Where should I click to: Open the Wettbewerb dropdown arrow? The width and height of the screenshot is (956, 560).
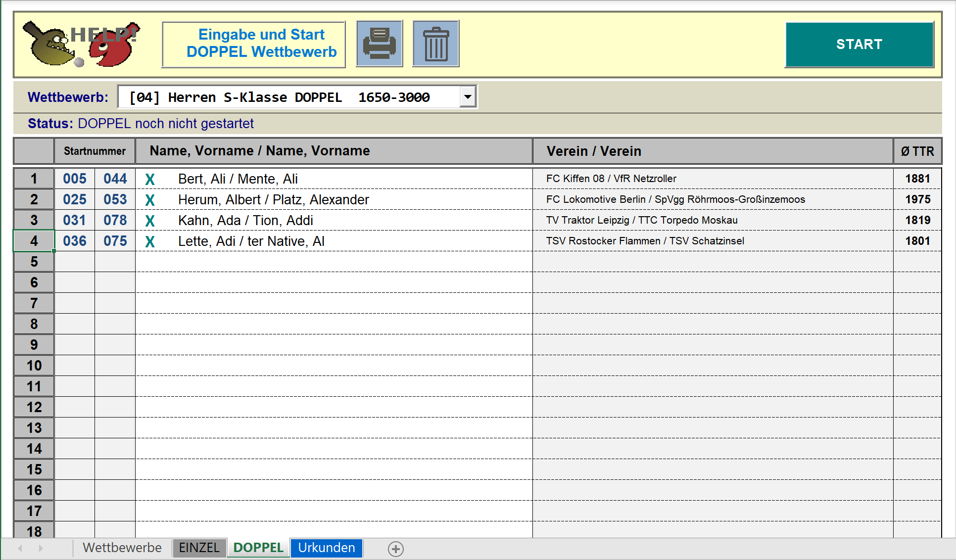point(468,97)
